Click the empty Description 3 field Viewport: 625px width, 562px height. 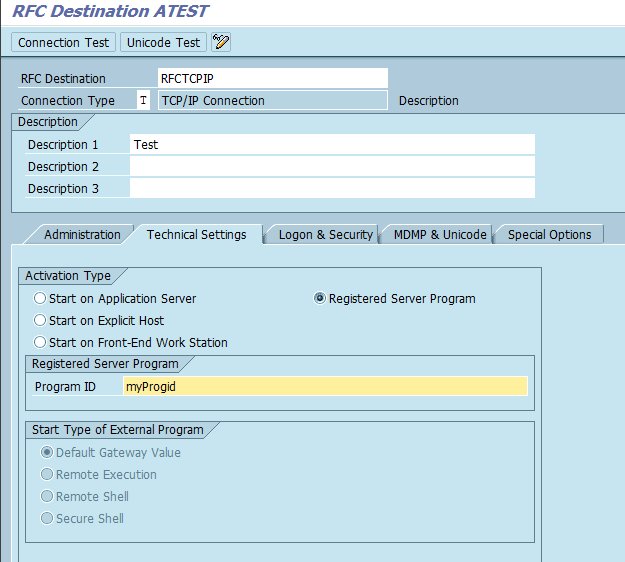(332, 189)
